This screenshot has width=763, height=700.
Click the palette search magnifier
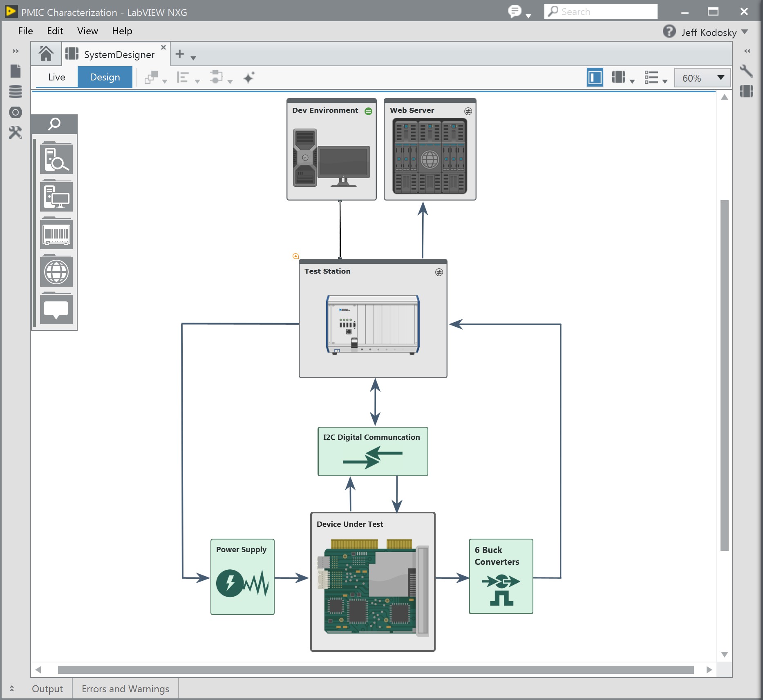[x=54, y=124]
